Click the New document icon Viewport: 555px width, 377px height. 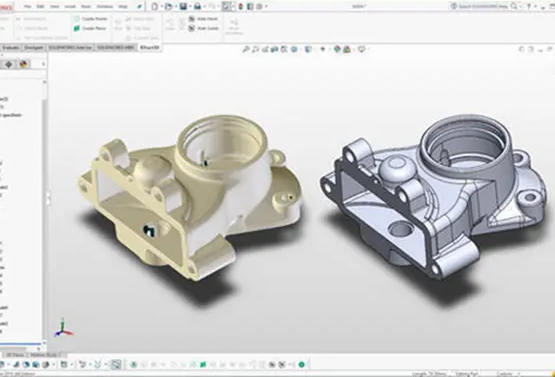(x=155, y=6)
